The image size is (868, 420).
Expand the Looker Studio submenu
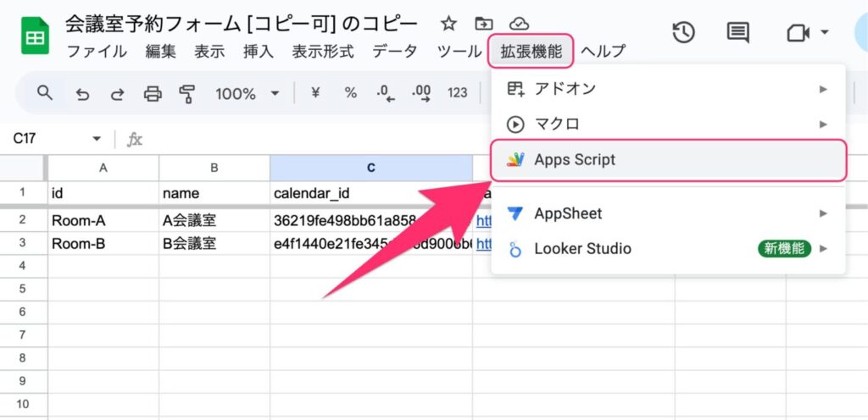[x=824, y=249]
